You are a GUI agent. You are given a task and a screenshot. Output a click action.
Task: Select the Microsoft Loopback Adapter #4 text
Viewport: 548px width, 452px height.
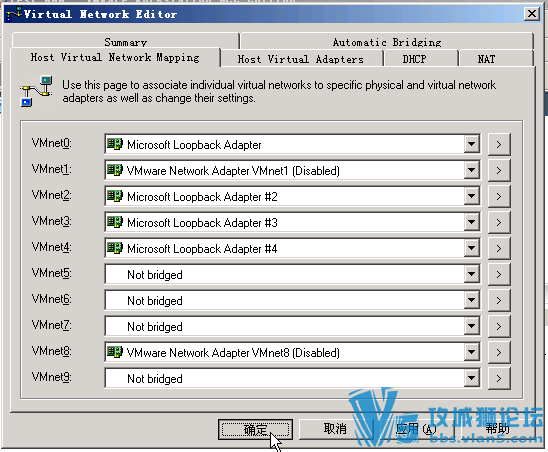coord(202,249)
